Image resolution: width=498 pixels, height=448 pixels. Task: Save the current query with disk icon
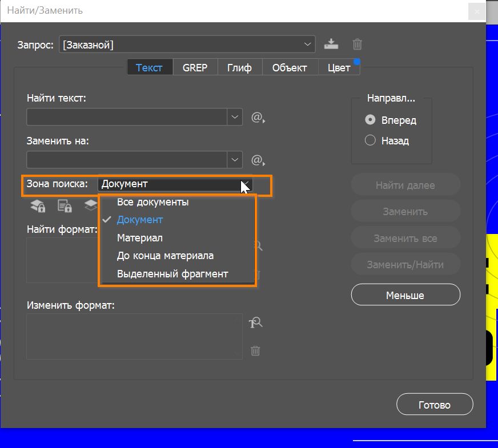(331, 44)
